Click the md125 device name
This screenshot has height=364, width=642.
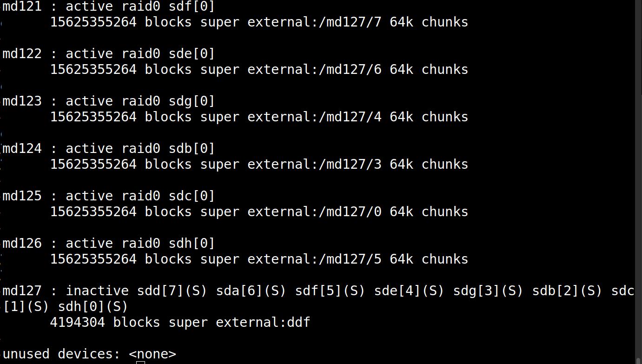pyautogui.click(x=22, y=196)
